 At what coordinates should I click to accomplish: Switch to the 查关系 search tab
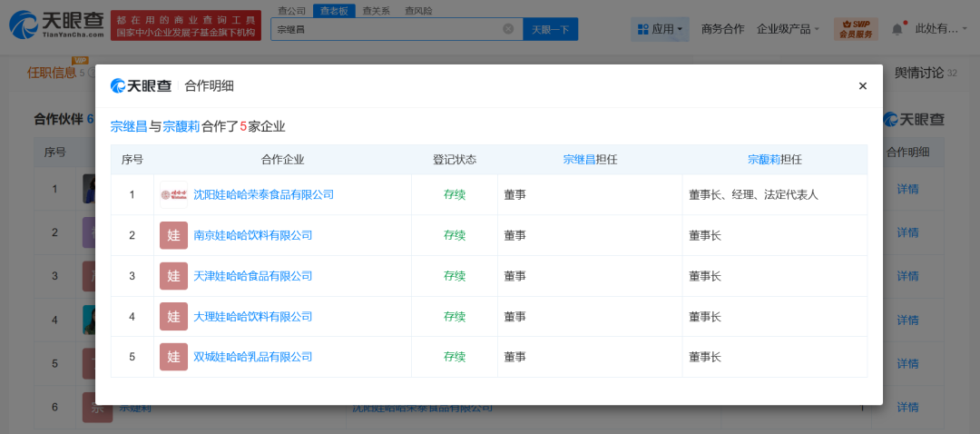pyautogui.click(x=376, y=11)
